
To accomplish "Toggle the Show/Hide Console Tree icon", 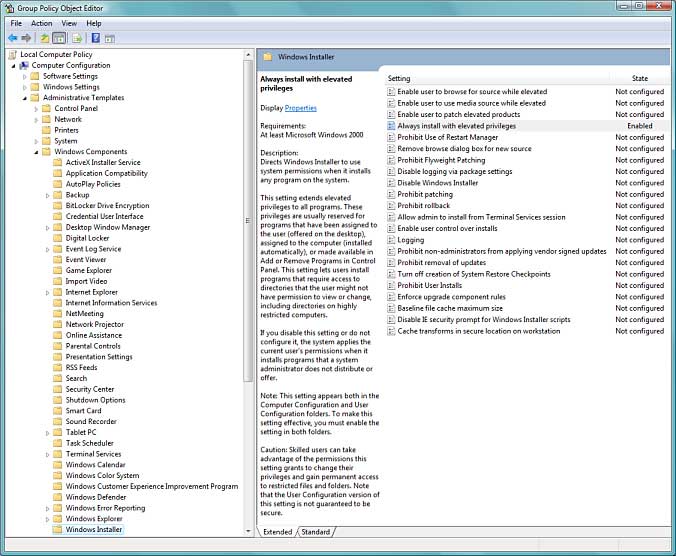I will click(59, 38).
